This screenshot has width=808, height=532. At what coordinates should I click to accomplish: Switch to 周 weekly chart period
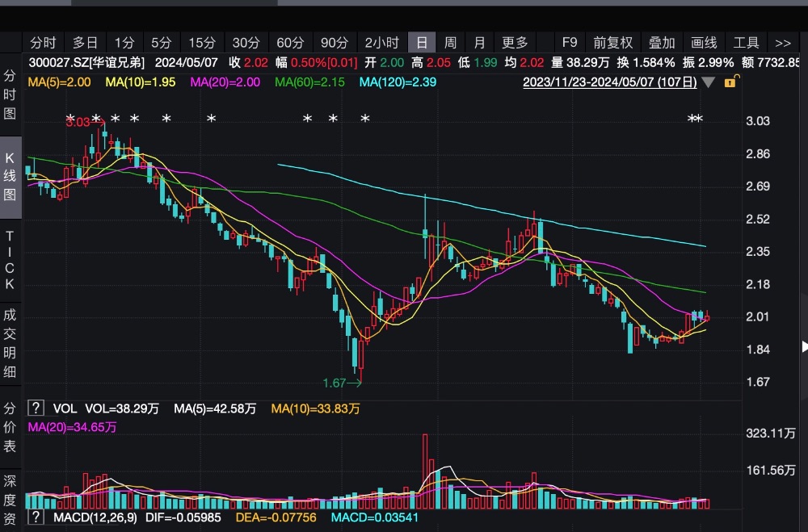tap(450, 43)
